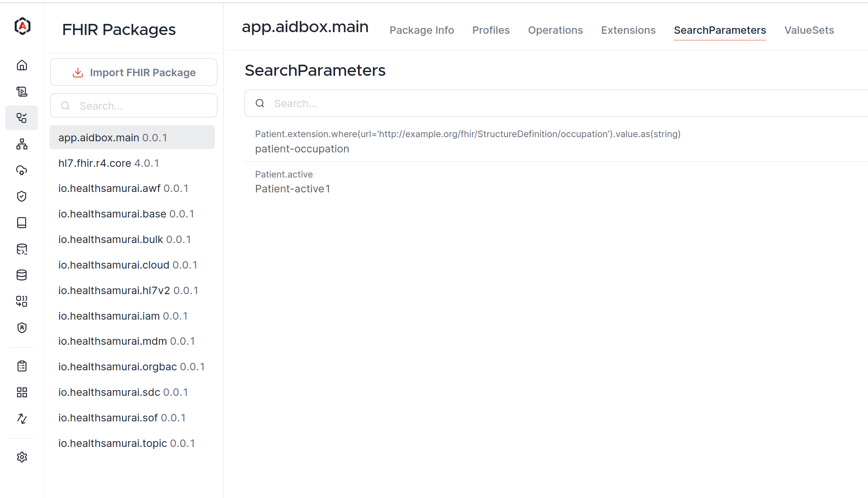Open the four-squares grid icon

22,392
